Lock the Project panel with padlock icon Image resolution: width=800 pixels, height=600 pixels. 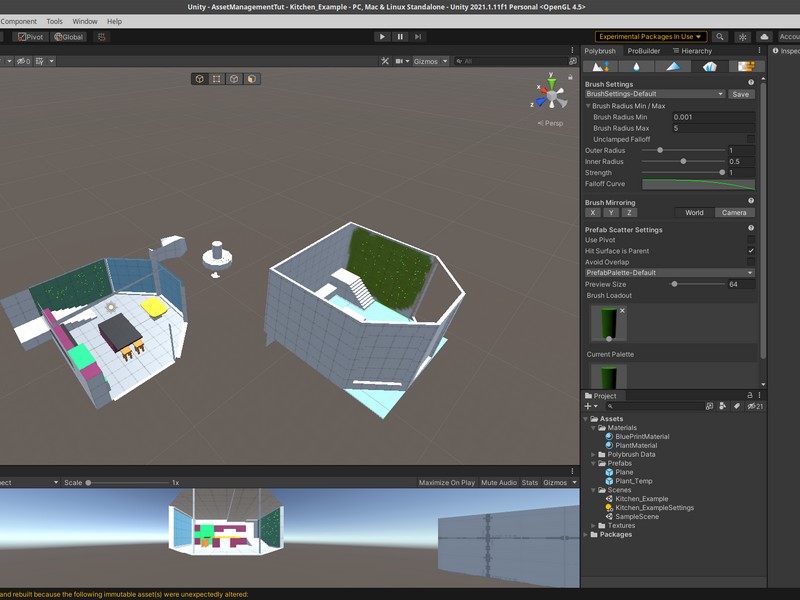pos(750,396)
